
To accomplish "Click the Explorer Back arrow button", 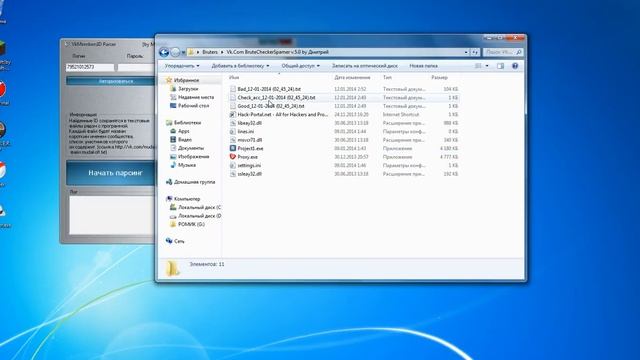I will coord(164,52).
